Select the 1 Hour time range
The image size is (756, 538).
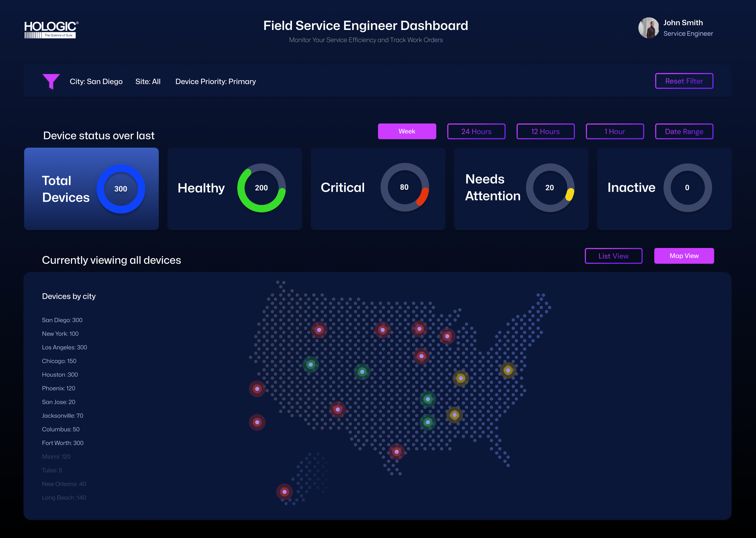point(615,131)
